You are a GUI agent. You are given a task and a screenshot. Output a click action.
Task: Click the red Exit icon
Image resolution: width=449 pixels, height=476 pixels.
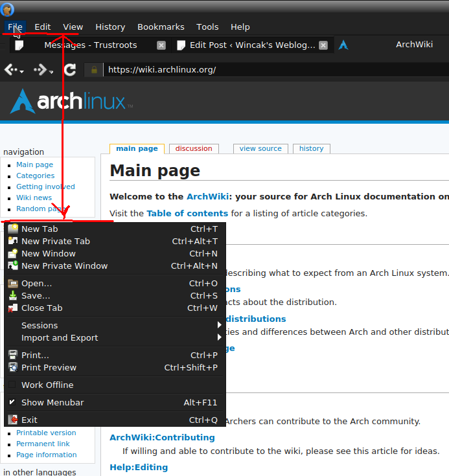[13, 420]
